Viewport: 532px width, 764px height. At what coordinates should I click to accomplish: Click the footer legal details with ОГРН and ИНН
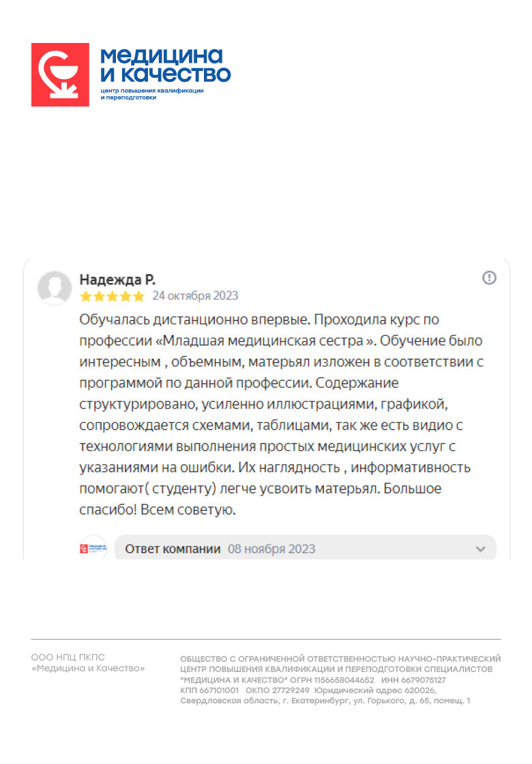click(x=340, y=679)
